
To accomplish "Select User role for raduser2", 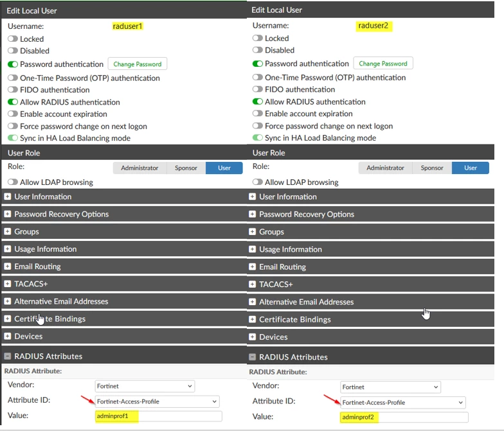I will [471, 168].
